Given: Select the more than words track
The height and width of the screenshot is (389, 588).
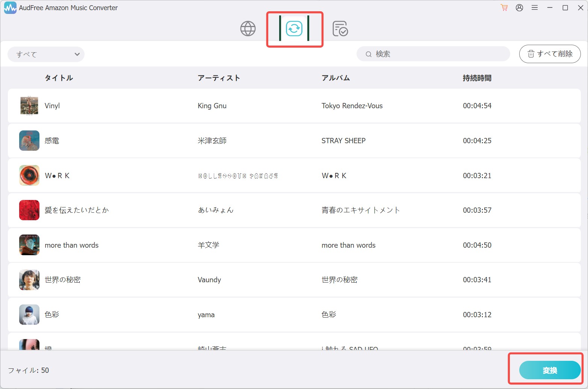Looking at the screenshot, I should pos(294,245).
